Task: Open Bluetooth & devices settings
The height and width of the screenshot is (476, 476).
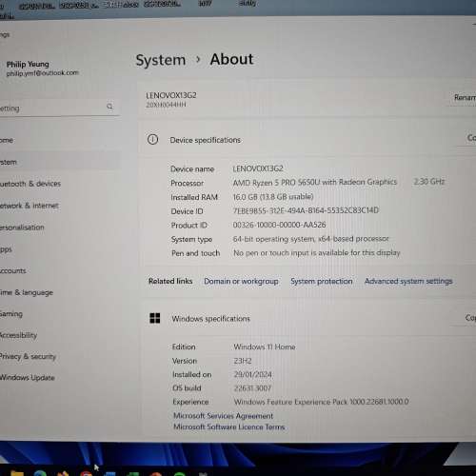Action: point(30,184)
